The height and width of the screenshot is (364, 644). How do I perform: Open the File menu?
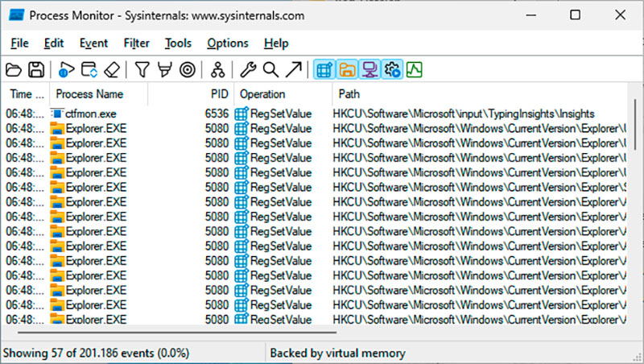(x=19, y=43)
